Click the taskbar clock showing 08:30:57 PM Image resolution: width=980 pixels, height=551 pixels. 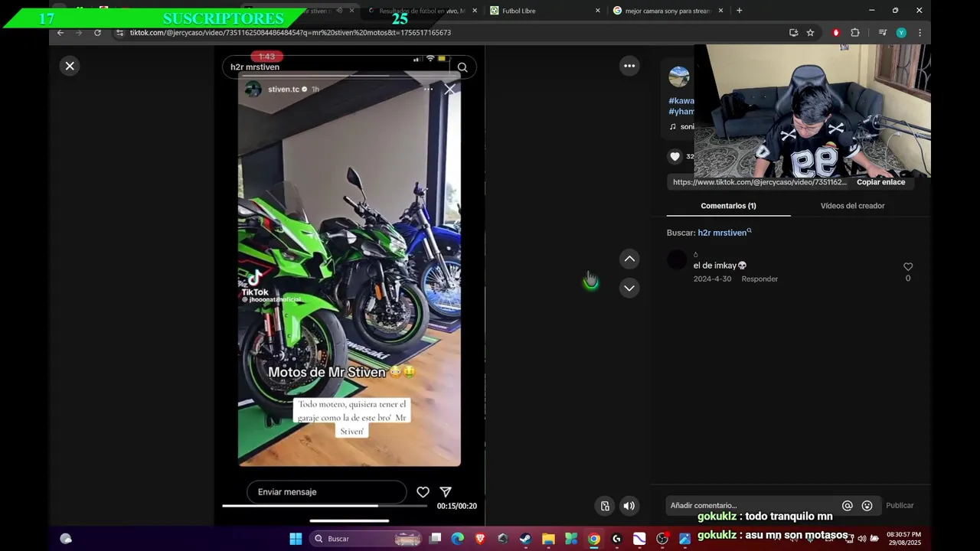pos(904,539)
